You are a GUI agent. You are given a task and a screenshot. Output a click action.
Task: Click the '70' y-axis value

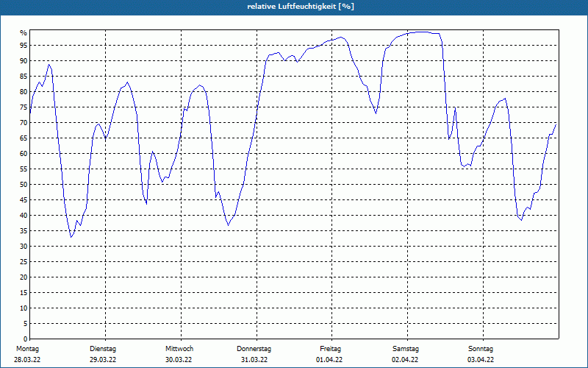[24, 122]
